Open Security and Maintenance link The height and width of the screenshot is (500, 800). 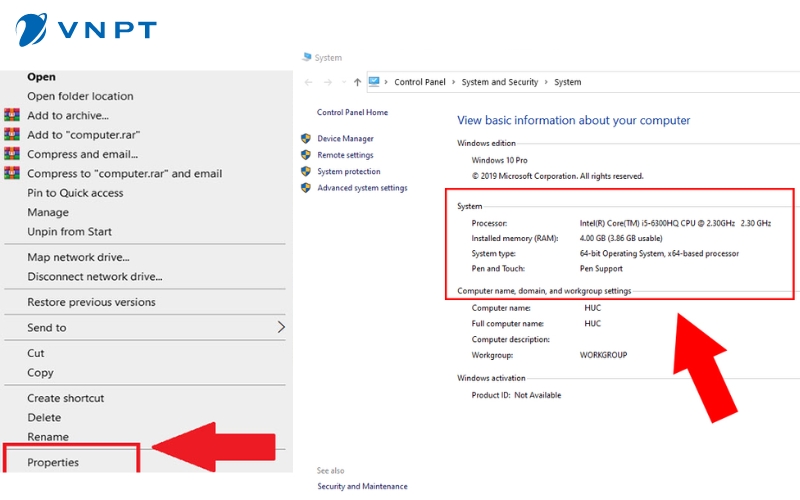pos(362,486)
